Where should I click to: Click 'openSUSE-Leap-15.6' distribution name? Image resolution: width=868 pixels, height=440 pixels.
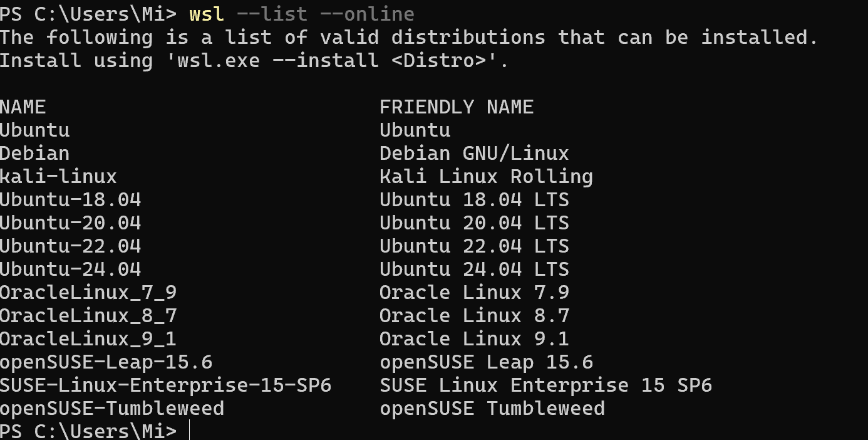point(106,362)
